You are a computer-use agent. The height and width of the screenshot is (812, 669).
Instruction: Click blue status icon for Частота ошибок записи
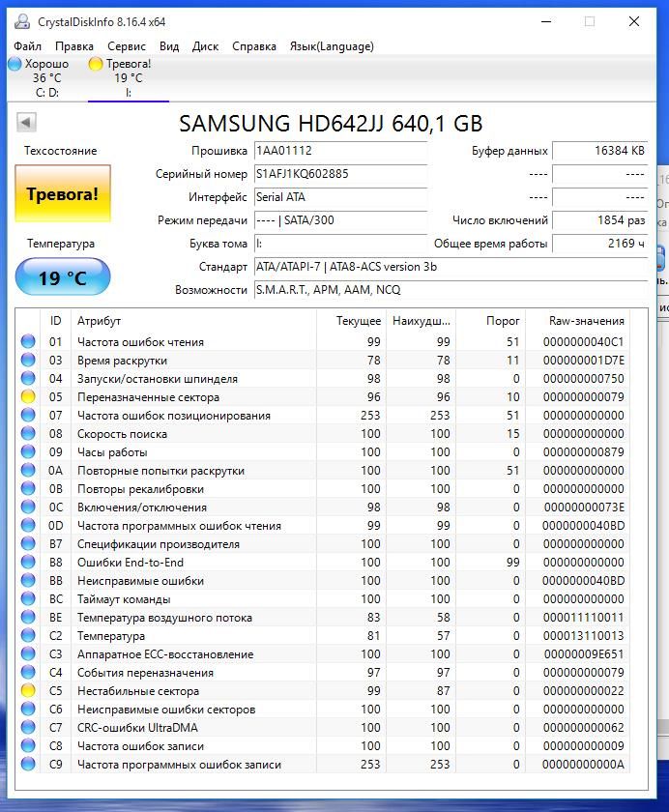click(28, 745)
